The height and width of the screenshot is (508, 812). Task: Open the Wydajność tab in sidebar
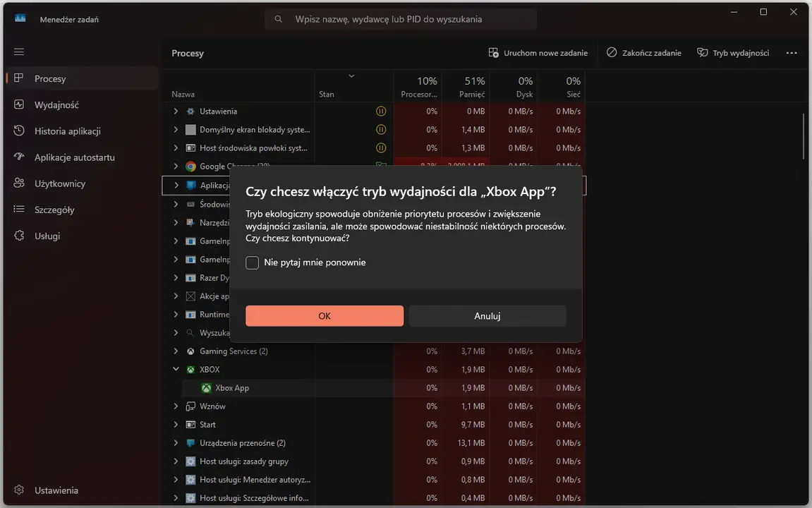point(82,105)
